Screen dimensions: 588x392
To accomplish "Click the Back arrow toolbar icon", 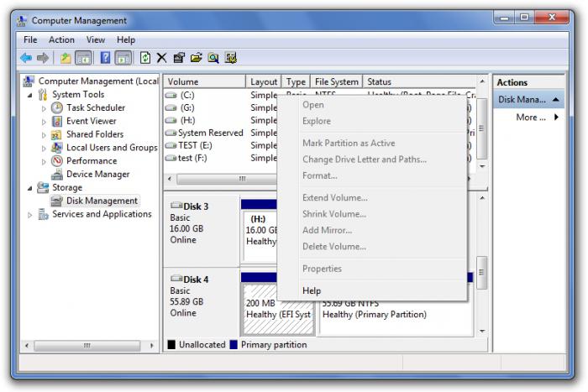I will point(26,58).
